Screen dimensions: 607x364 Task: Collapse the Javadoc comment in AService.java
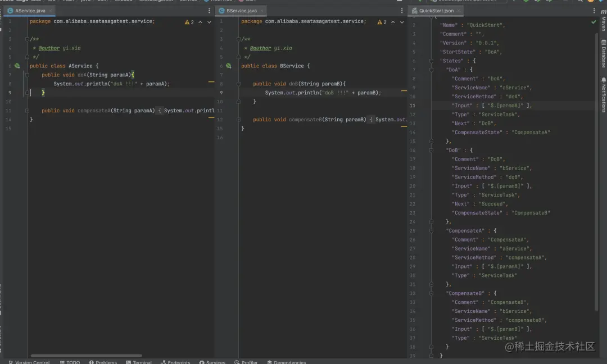[27, 39]
